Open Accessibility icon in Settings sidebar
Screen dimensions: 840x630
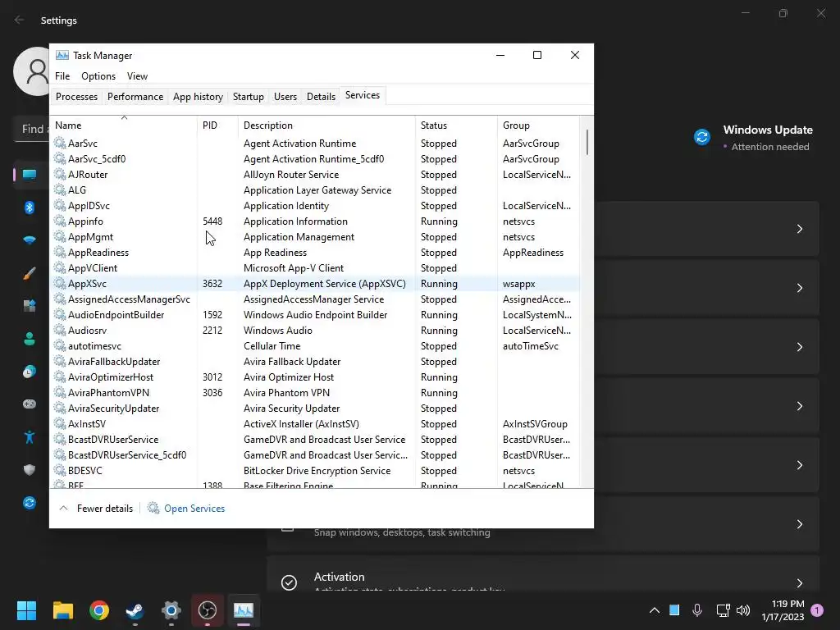(30, 437)
